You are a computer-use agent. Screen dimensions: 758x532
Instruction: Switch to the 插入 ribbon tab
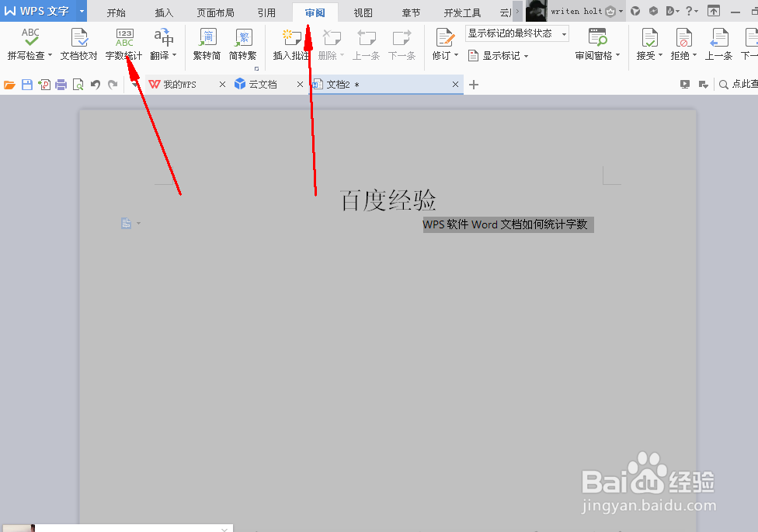click(x=164, y=12)
